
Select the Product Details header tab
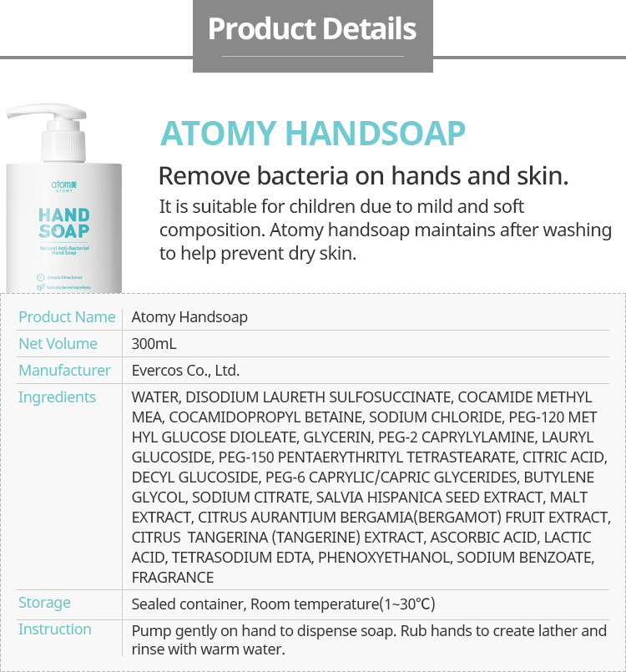coord(311,30)
